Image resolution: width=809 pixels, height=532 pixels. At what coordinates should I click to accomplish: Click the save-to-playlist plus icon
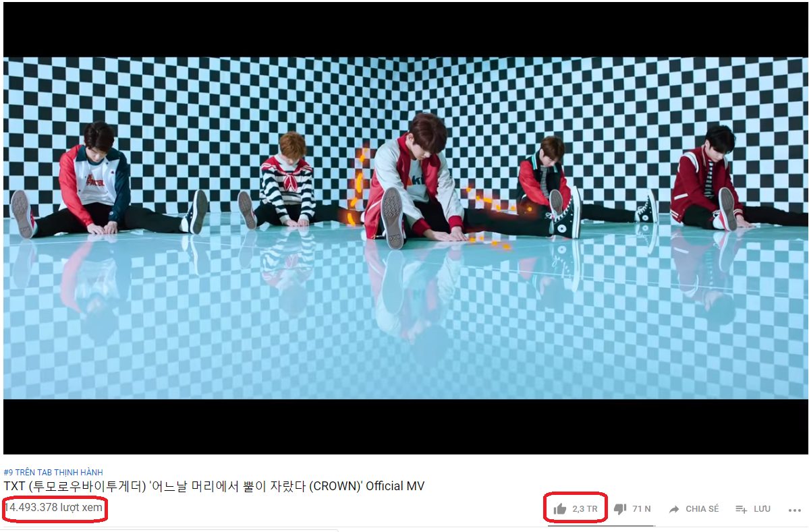(x=741, y=509)
